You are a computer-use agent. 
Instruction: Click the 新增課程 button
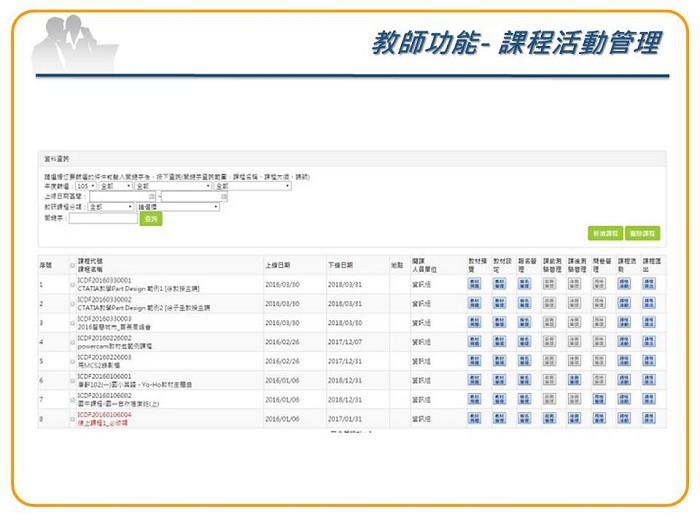605,233
